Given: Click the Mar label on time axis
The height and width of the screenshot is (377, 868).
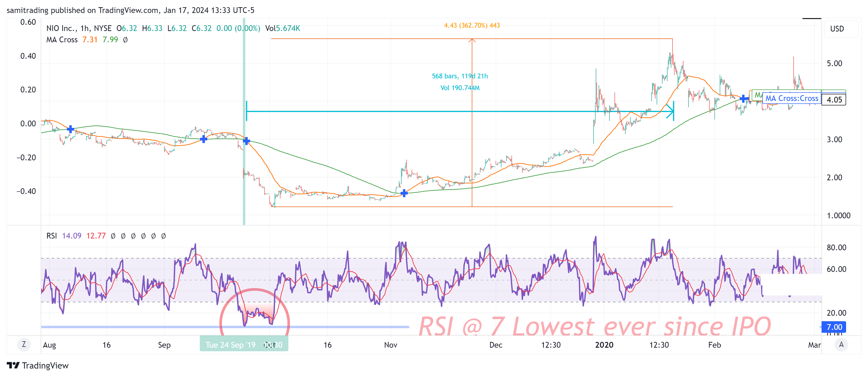Looking at the screenshot, I should tap(814, 345).
